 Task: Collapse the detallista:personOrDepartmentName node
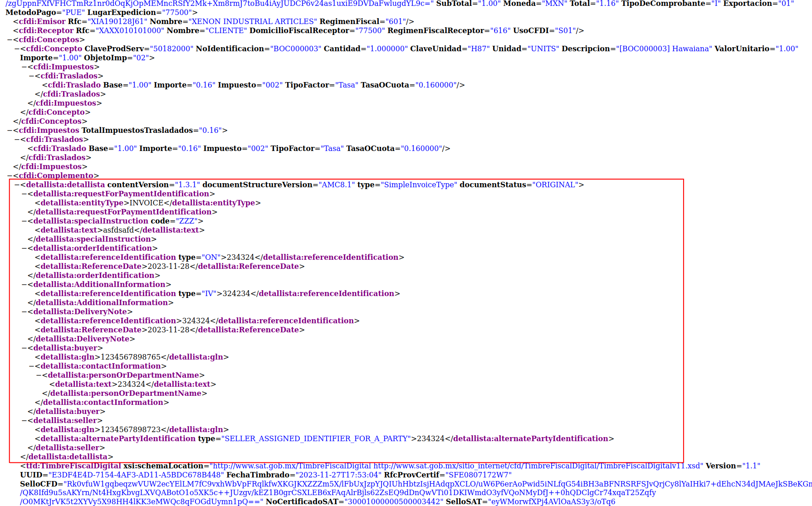[39, 375]
